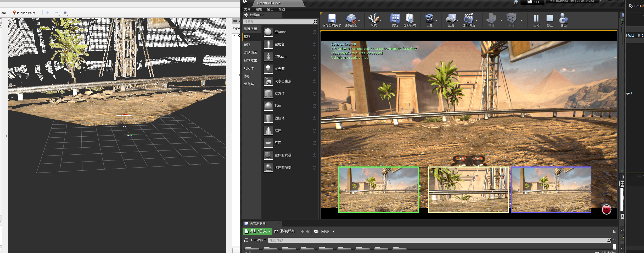Open the Edit (编辑) menu
Image resolution: width=644 pixels, height=253 pixels.
pyautogui.click(x=259, y=9)
